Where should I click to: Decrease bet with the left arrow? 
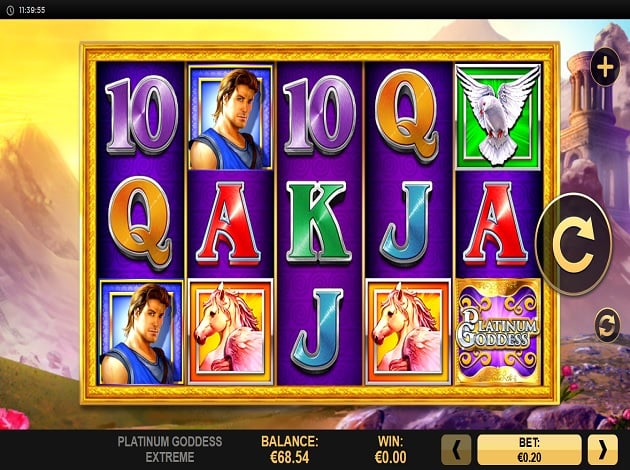click(x=456, y=450)
